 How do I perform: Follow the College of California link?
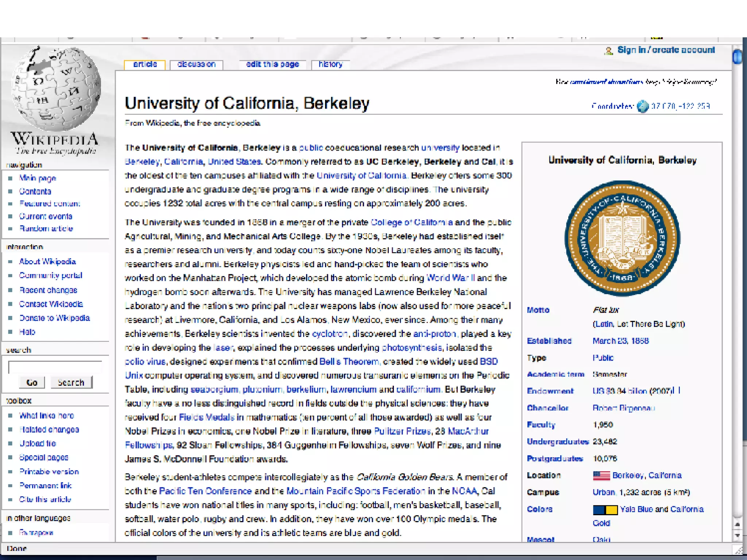point(412,223)
